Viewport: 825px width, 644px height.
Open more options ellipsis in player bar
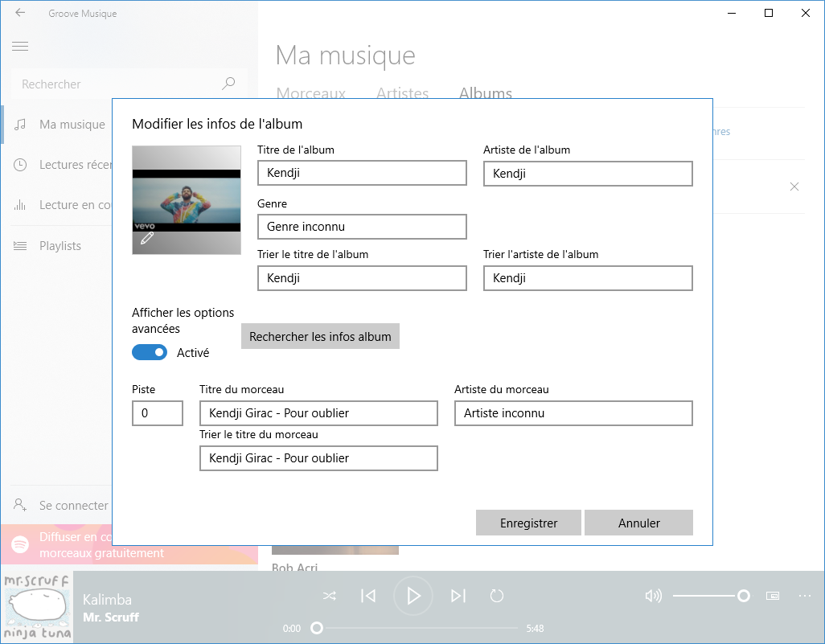(804, 596)
